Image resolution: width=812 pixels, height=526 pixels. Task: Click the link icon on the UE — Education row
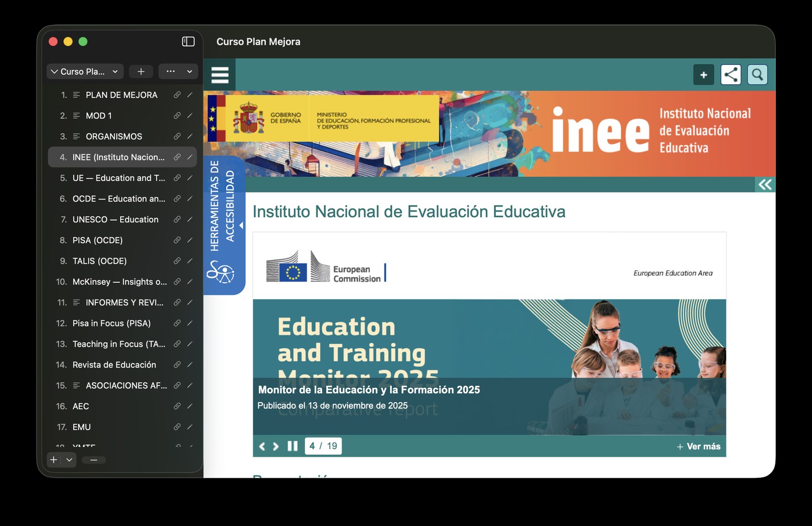[x=177, y=178]
